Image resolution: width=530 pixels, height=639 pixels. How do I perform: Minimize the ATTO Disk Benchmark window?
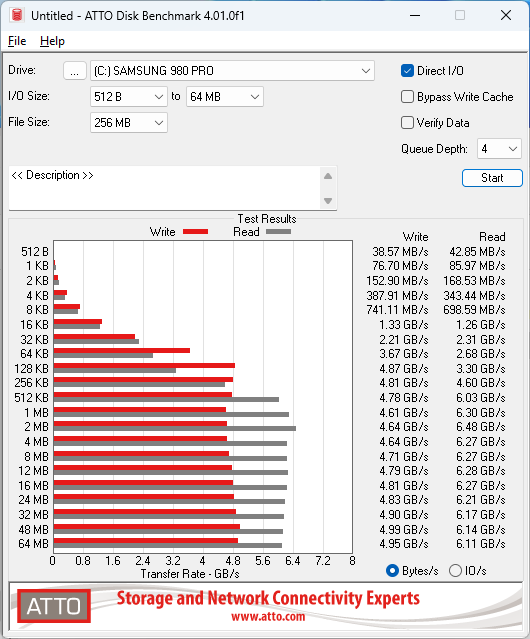(x=415, y=15)
